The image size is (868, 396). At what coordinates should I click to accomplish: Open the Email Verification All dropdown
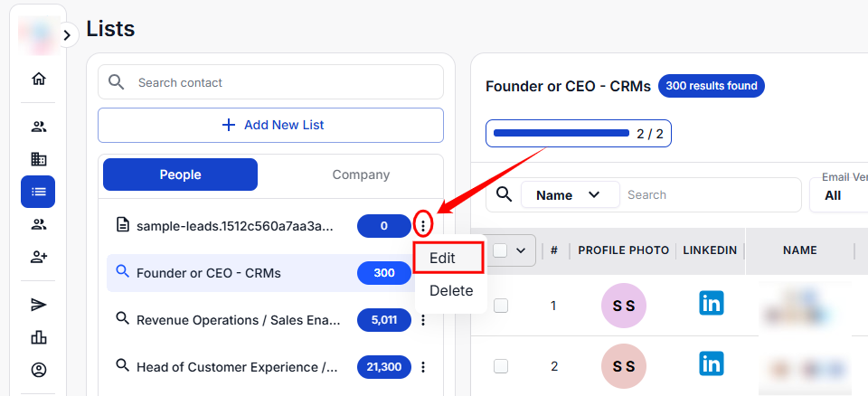coord(836,195)
